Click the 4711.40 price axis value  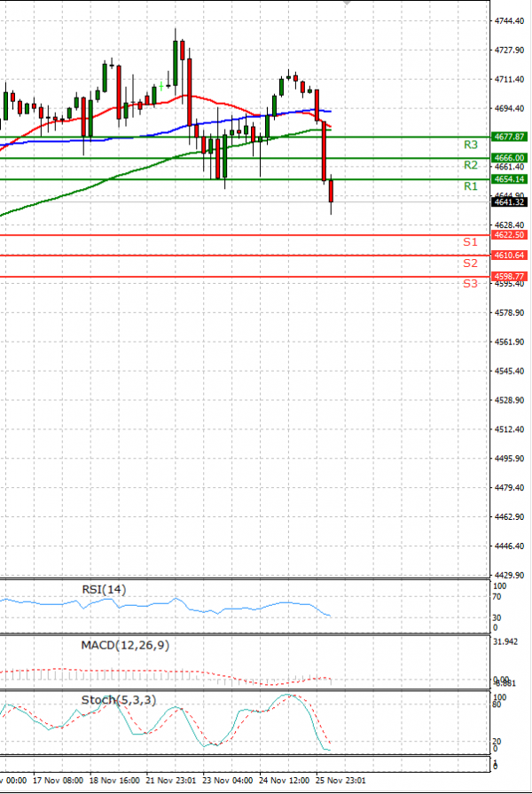coord(509,80)
